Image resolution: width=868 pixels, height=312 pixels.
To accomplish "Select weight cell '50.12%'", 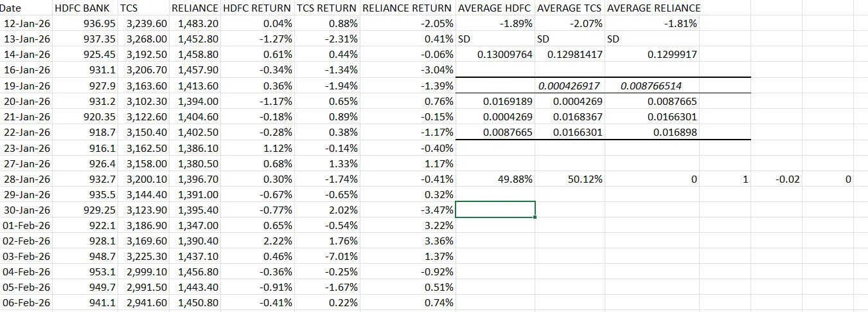I will pos(569,179).
